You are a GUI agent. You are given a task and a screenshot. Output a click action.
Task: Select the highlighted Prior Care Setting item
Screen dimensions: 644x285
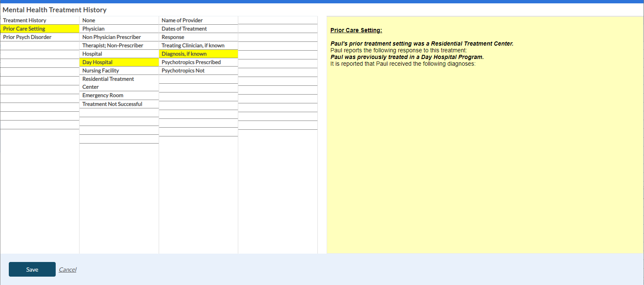click(x=24, y=29)
